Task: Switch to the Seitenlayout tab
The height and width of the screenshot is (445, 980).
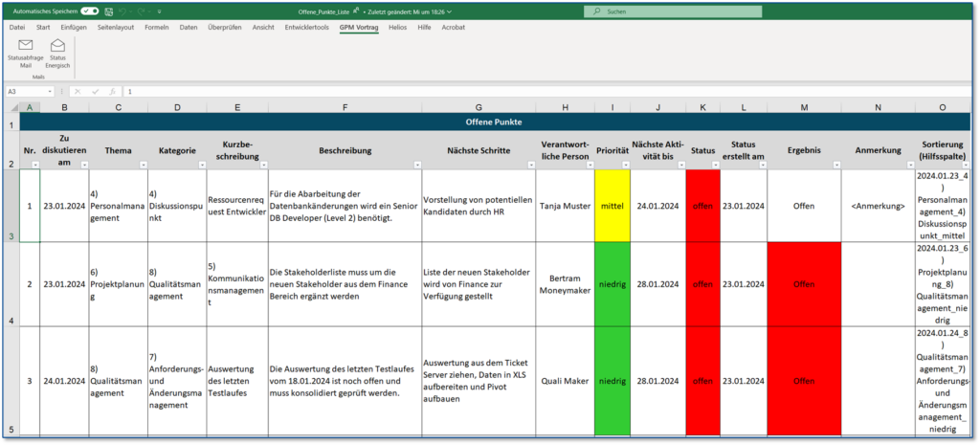Action: click(116, 28)
